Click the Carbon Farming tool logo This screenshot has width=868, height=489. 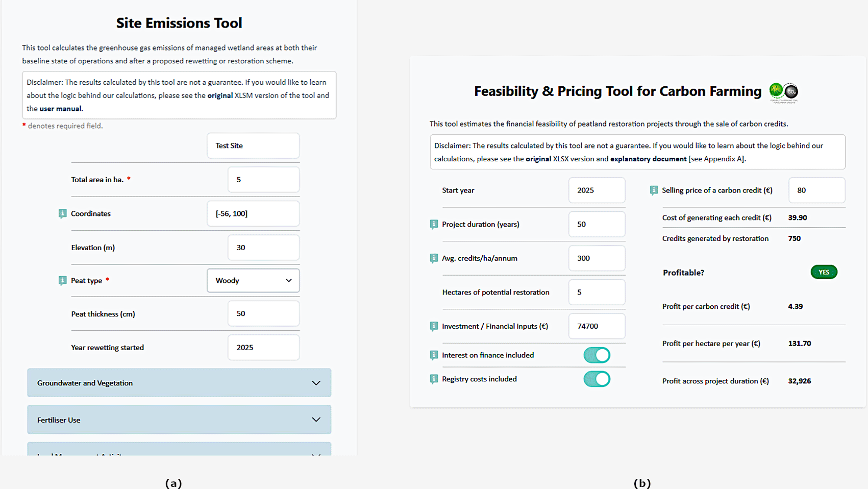point(784,92)
